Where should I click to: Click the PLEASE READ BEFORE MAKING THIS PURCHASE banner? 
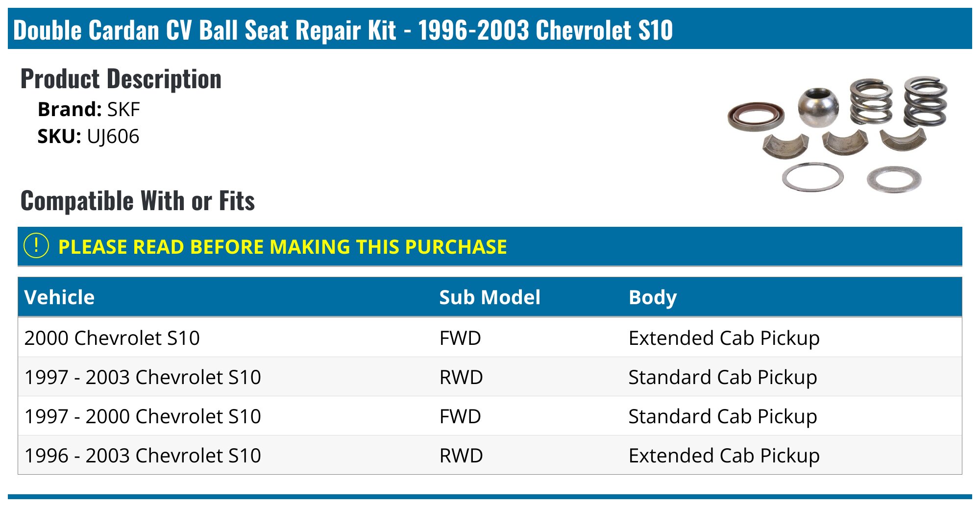490,246
